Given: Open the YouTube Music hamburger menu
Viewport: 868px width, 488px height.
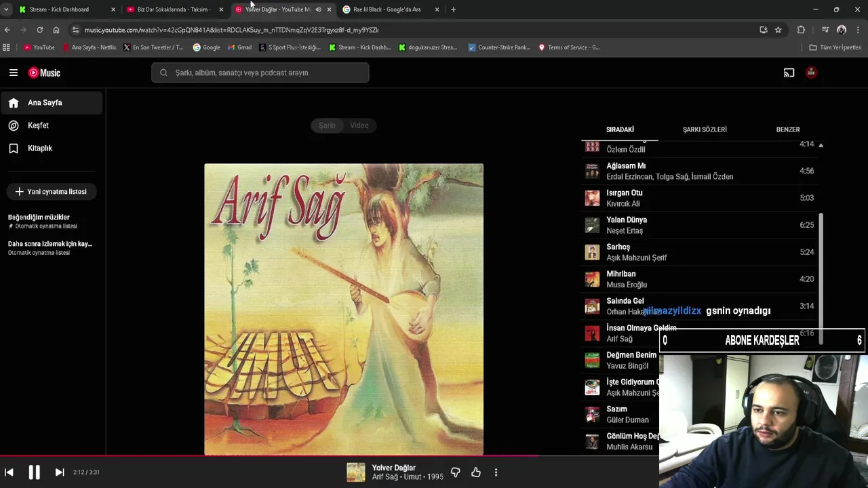Looking at the screenshot, I should pyautogui.click(x=13, y=73).
